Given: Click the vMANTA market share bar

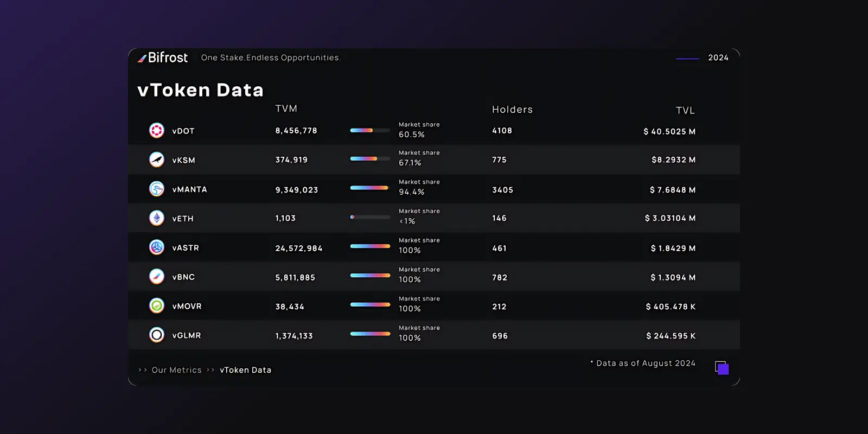Looking at the screenshot, I should point(370,188).
